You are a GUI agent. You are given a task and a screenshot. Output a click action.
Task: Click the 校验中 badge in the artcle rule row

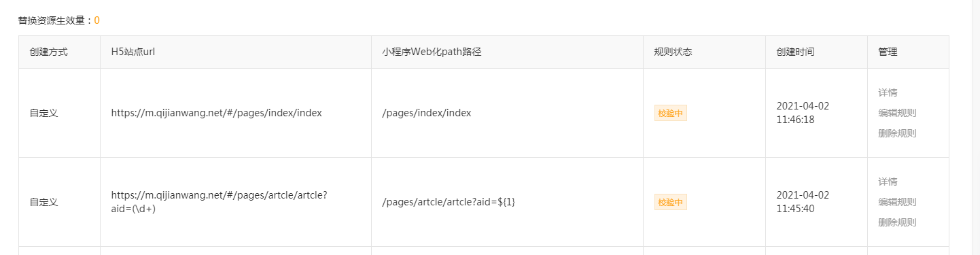(671, 202)
